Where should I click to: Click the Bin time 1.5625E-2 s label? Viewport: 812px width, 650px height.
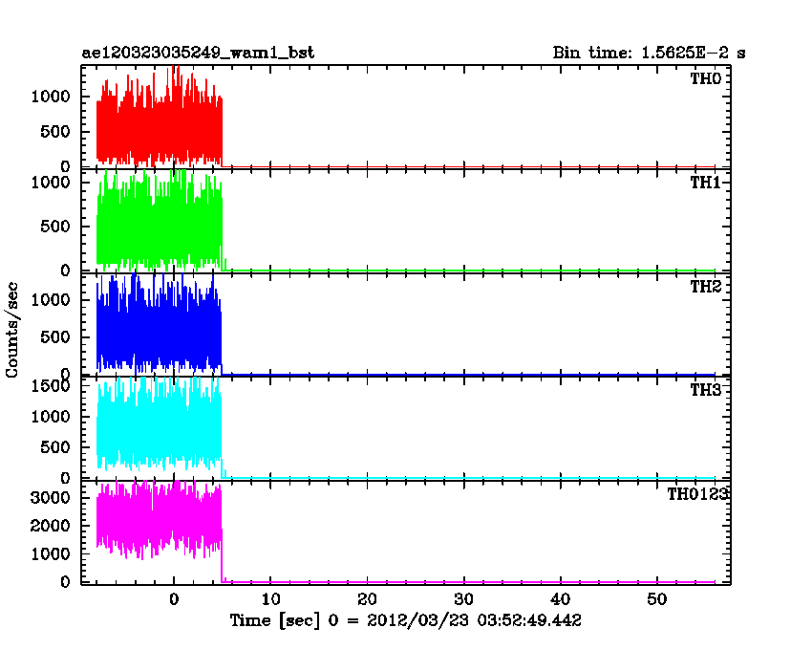point(649,53)
